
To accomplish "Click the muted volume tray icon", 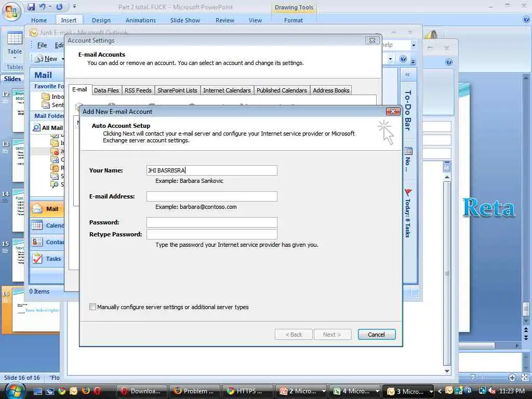I will click(x=492, y=391).
